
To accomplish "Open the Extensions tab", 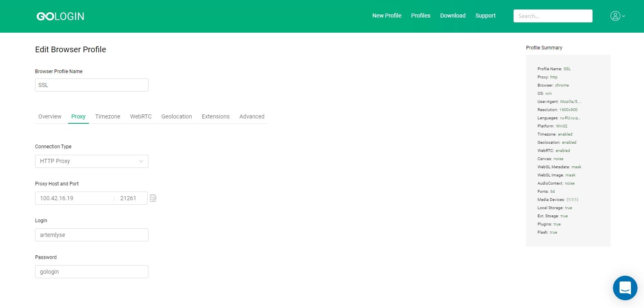I will click(215, 116).
